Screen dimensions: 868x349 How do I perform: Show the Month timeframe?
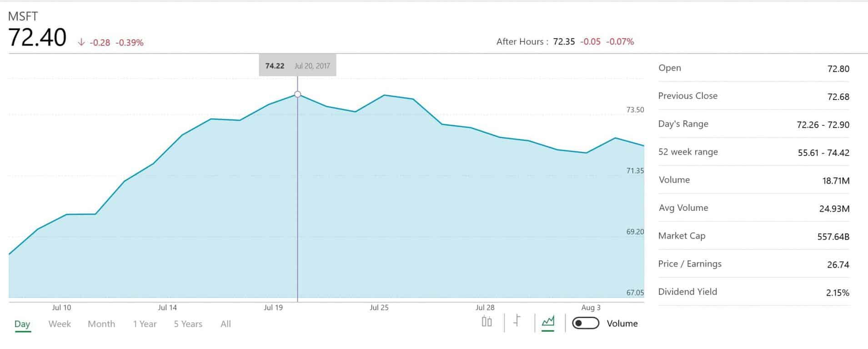point(101,324)
